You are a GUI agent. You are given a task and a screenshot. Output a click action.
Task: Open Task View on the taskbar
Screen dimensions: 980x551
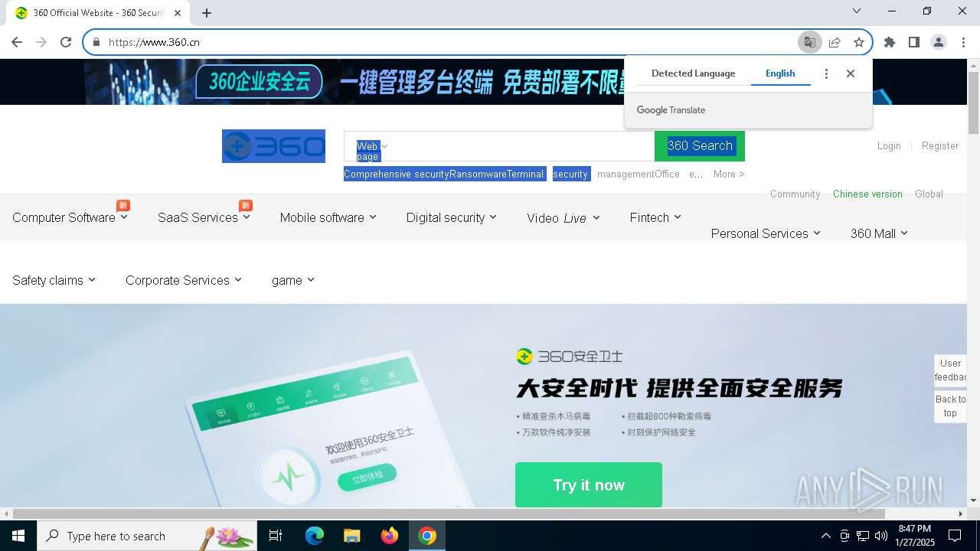[276, 536]
